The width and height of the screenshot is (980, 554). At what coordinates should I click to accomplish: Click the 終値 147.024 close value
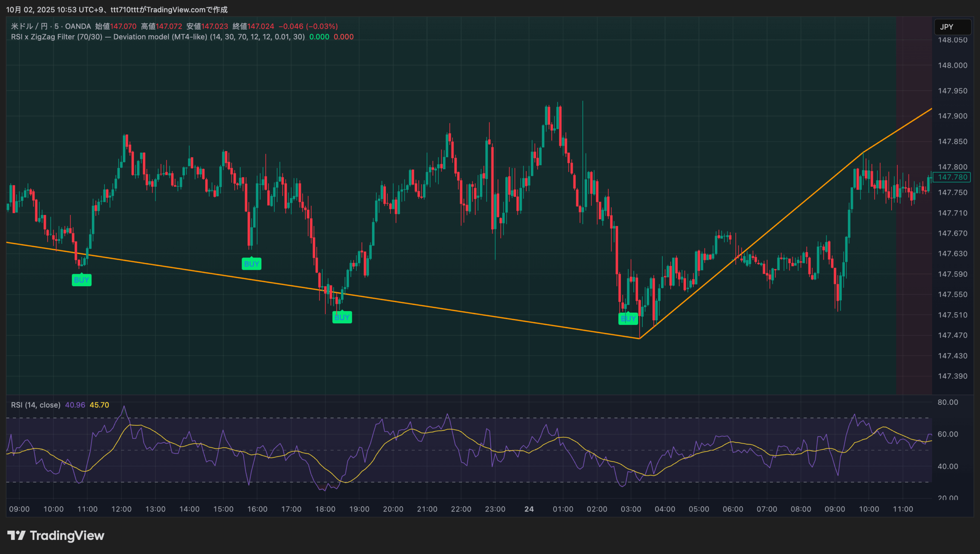260,26
